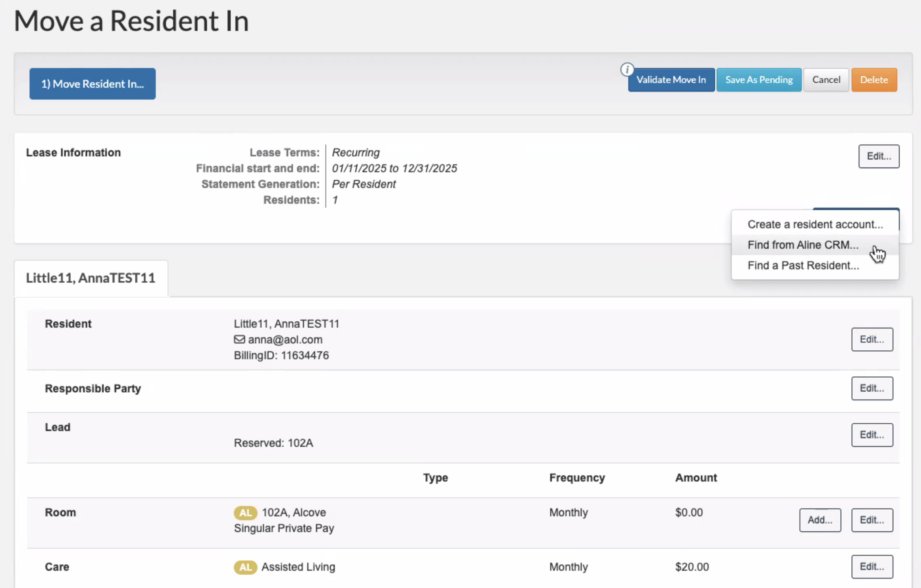Choose Create a resident account... from menu
Image resolution: width=921 pixels, height=588 pixels.
pos(815,224)
